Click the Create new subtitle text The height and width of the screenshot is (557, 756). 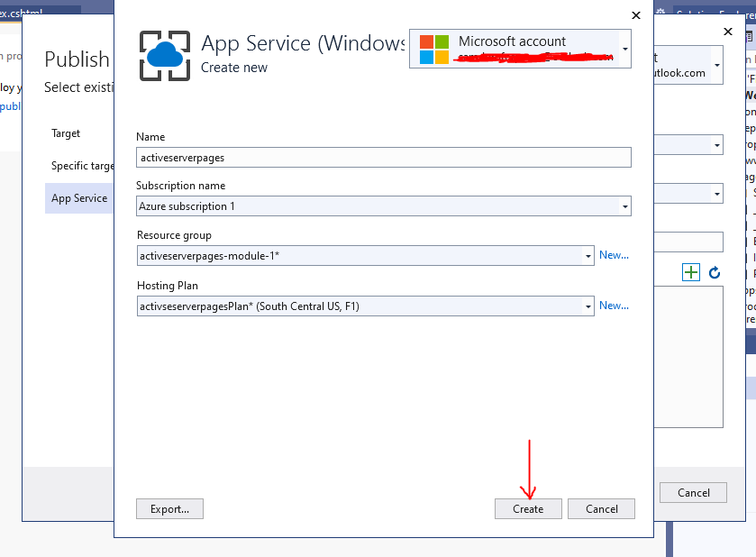[234, 68]
